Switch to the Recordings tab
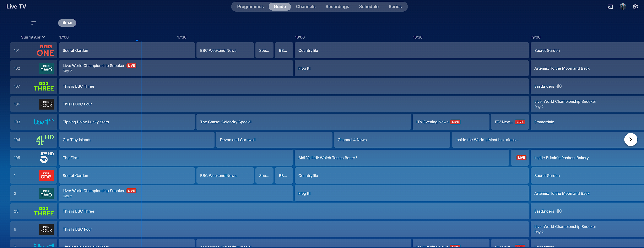Screen dimensions: 644x248 pyautogui.click(x=337, y=7)
